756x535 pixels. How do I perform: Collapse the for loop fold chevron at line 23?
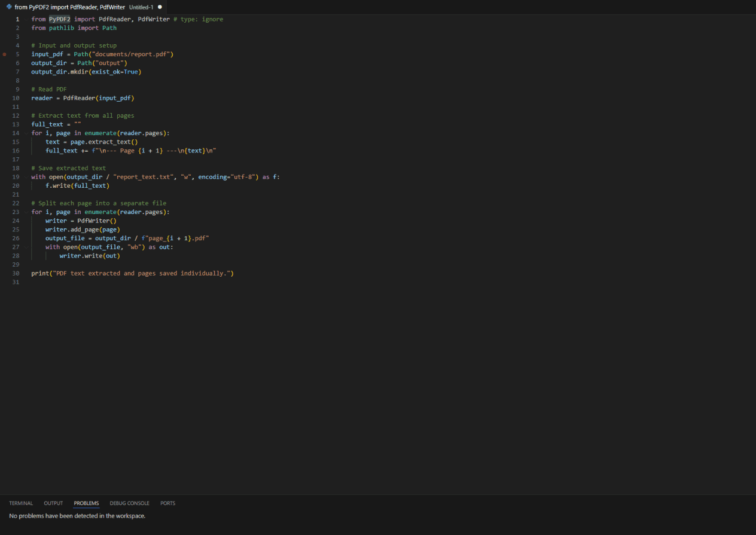[26, 212]
